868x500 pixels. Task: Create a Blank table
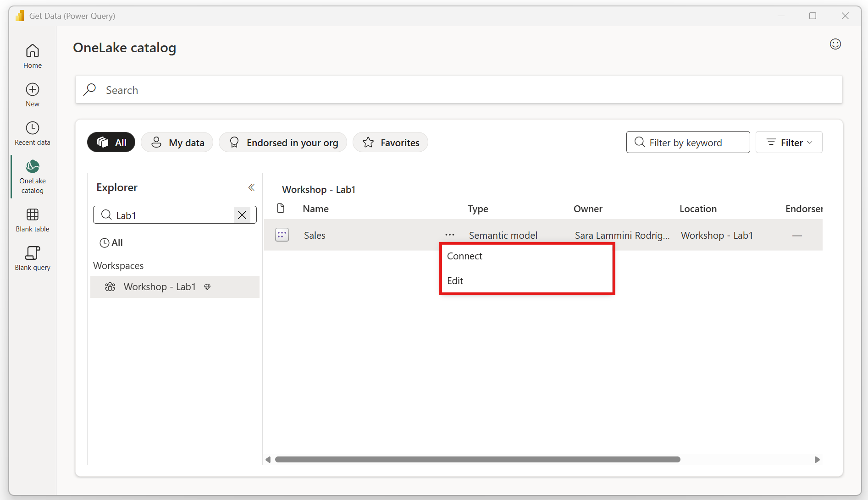coord(33,220)
